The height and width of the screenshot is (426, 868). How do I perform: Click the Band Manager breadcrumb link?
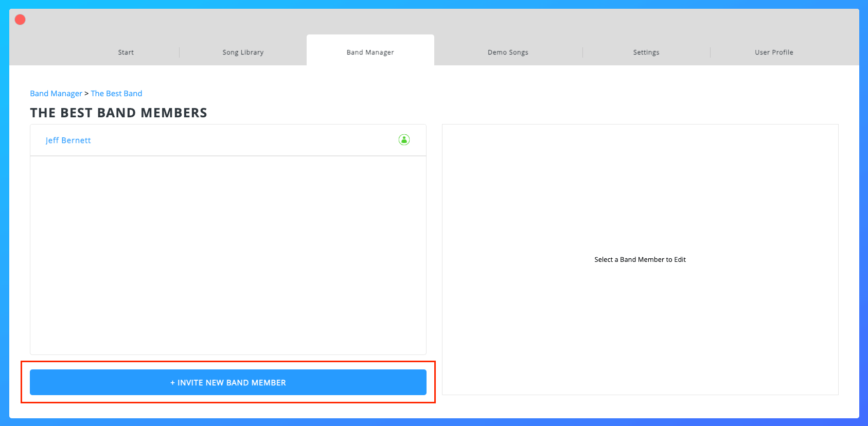pyautogui.click(x=56, y=94)
